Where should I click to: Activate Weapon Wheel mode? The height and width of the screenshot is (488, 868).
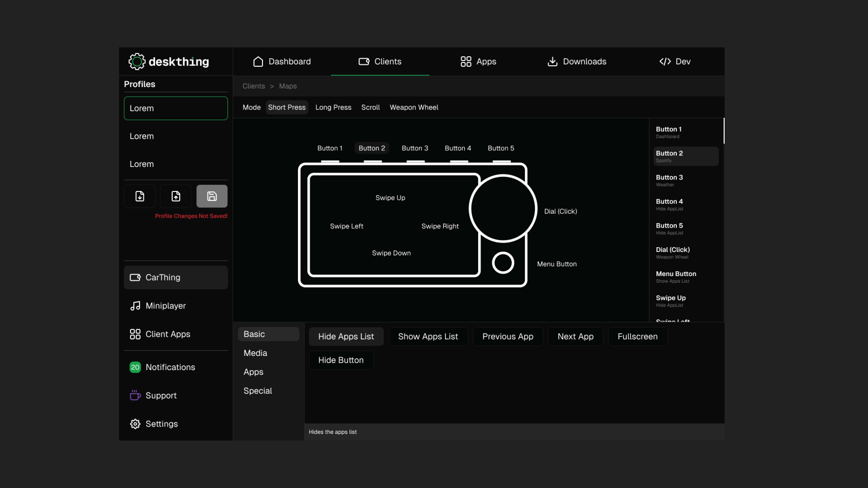[x=414, y=107]
